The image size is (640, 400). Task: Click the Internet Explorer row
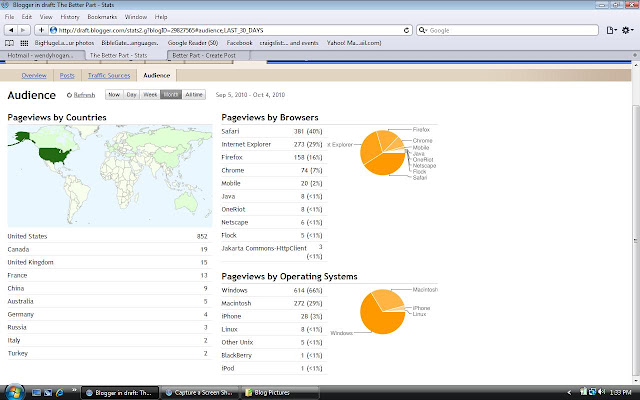tap(272, 144)
